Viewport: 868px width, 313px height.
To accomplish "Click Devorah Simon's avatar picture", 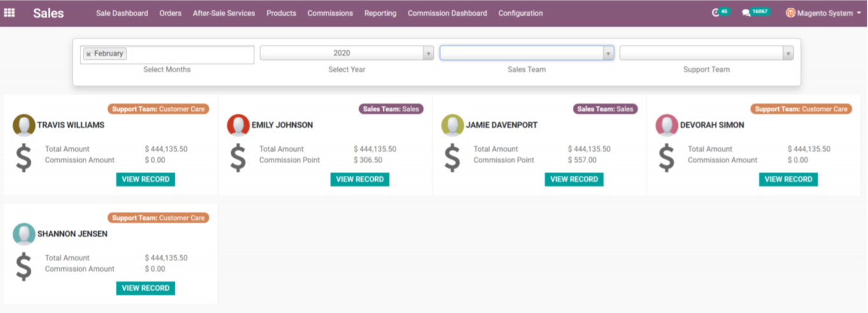I will 667,125.
